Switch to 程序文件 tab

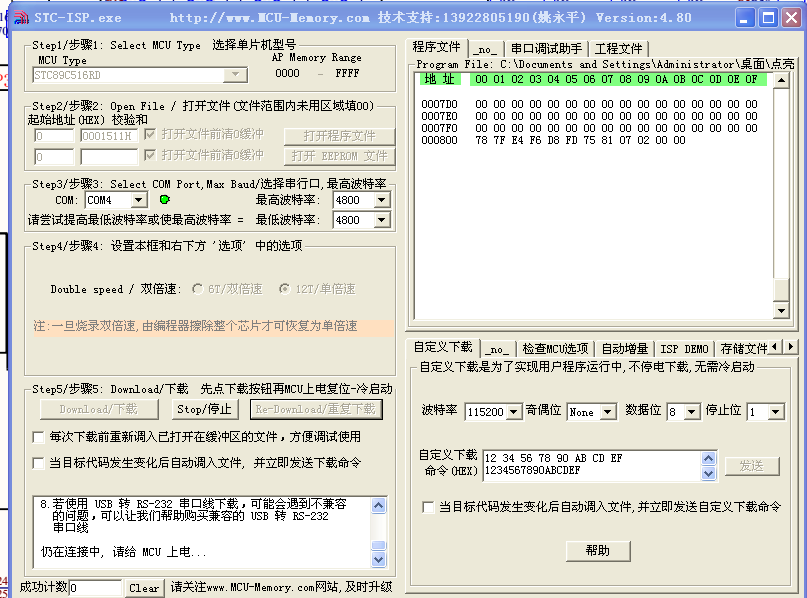coord(436,47)
